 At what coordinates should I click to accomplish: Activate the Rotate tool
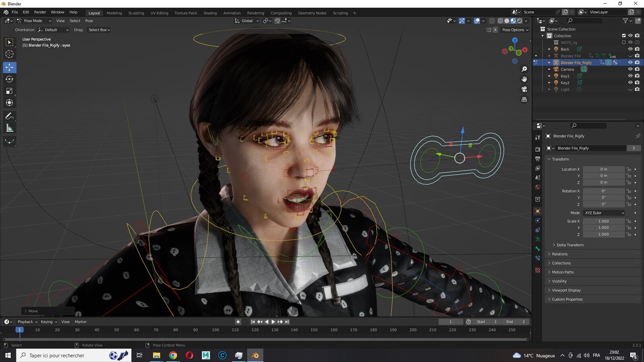pos(9,79)
